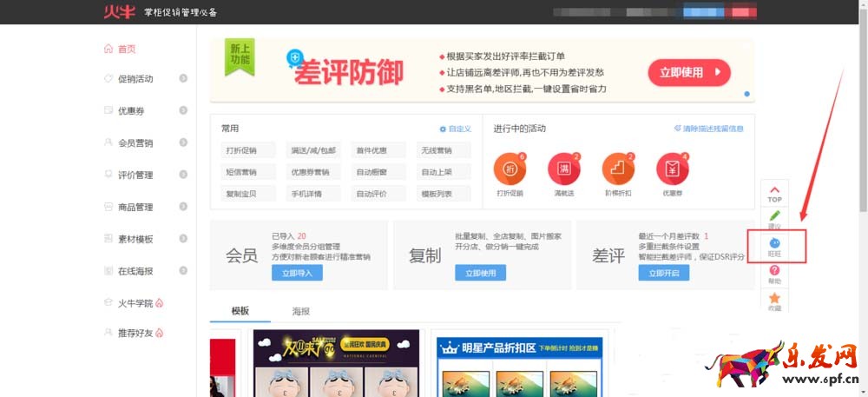Expand the 会员营销 sidebar section

183,142
